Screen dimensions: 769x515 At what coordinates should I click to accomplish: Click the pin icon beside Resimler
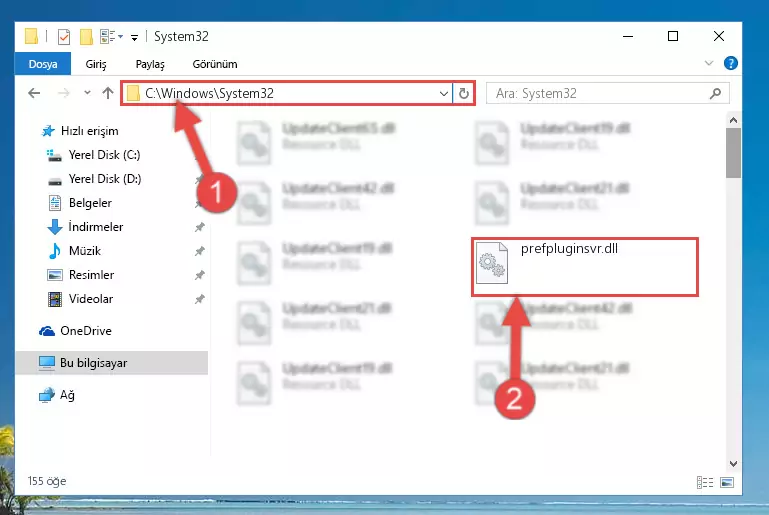[199, 275]
